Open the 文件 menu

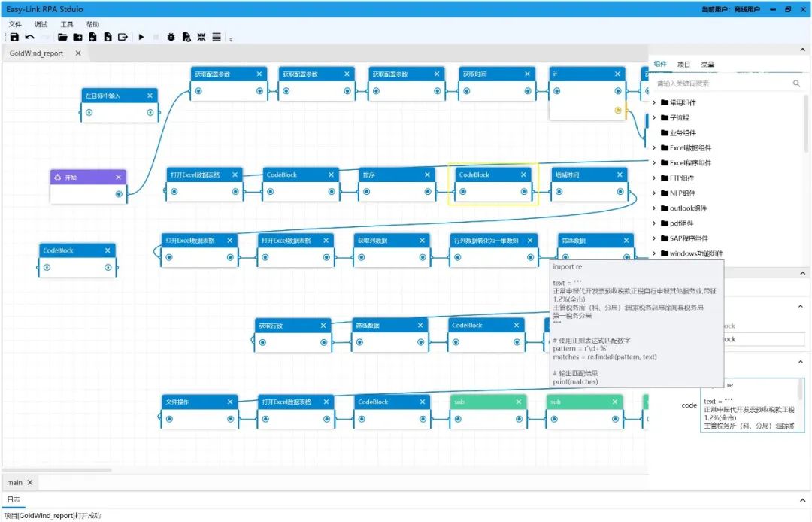(x=15, y=24)
